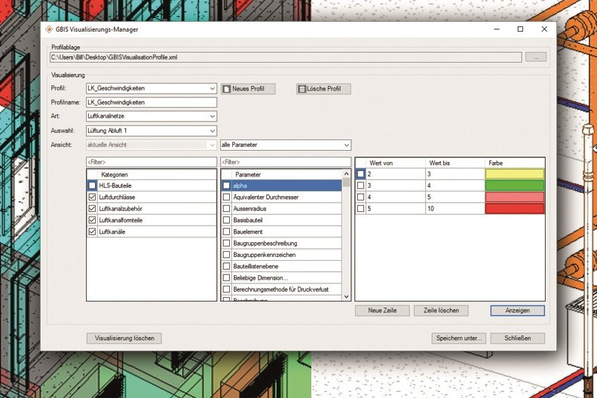Tick the Äquivalenter Durchmesser parameter checkbox

(227, 197)
